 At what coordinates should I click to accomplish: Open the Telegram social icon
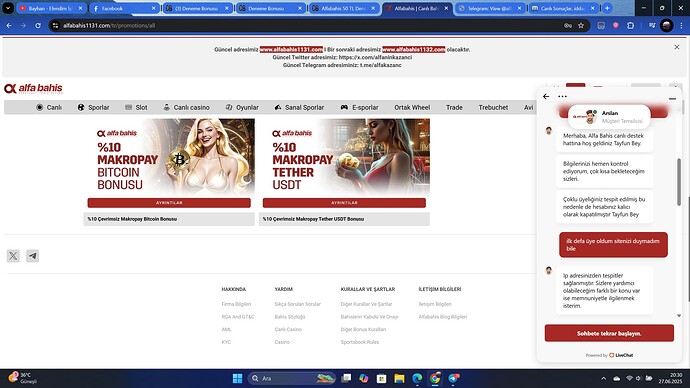coord(33,256)
